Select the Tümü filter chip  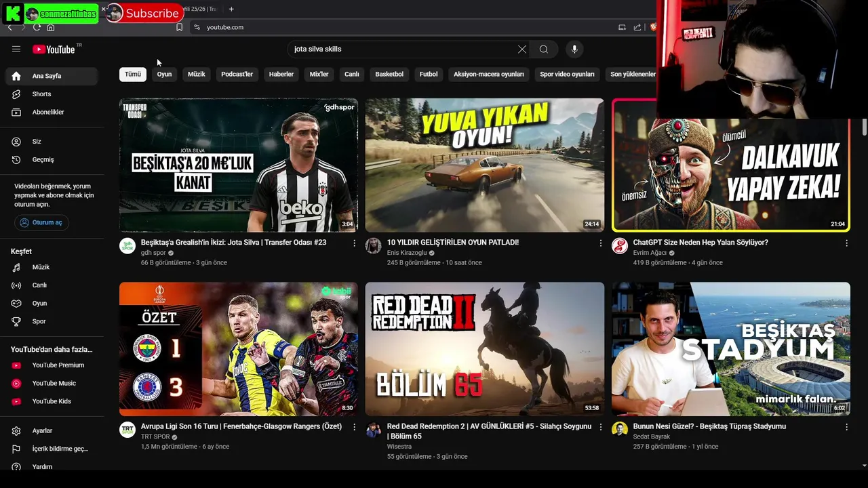tap(133, 74)
